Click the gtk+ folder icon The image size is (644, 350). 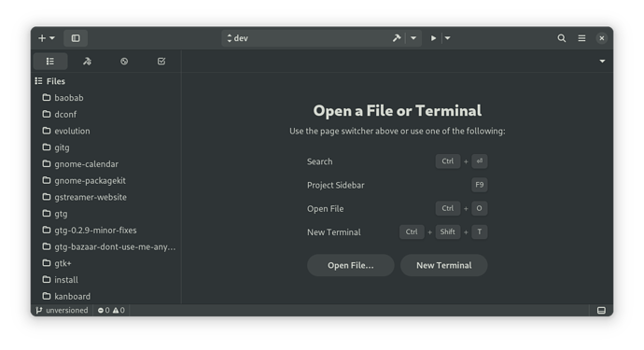click(47, 263)
